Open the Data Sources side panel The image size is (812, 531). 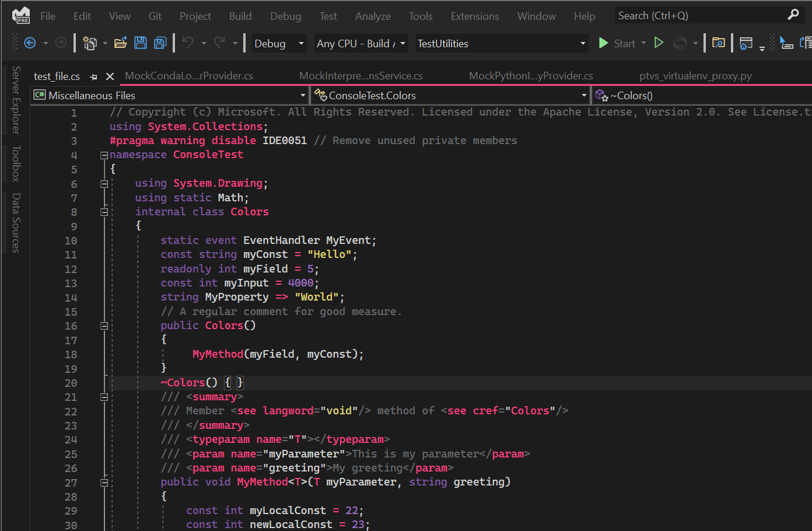point(16,222)
